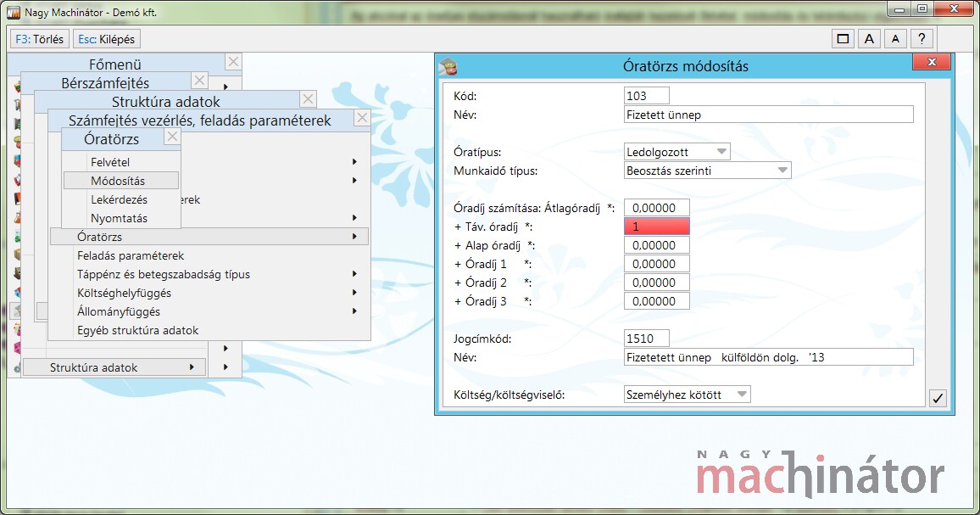980x515 pixels.
Task: Click the Óradíj 3 value field
Action: pyautogui.click(x=657, y=301)
